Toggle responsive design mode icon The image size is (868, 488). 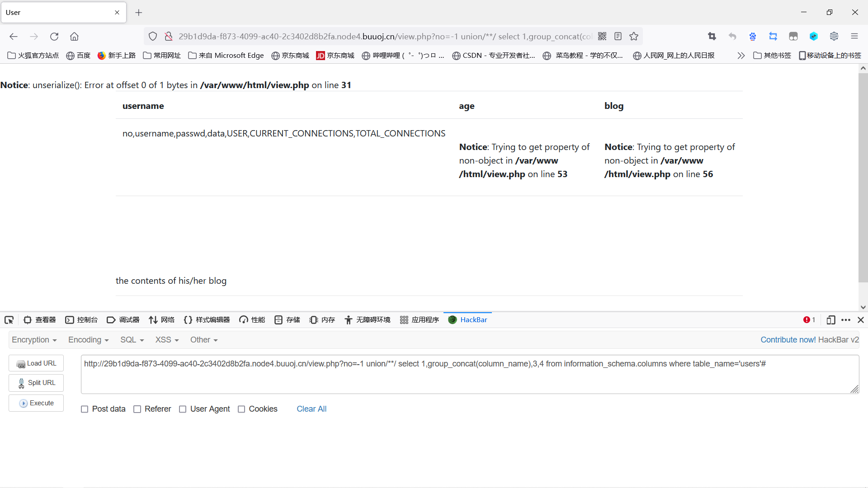[830, 320]
